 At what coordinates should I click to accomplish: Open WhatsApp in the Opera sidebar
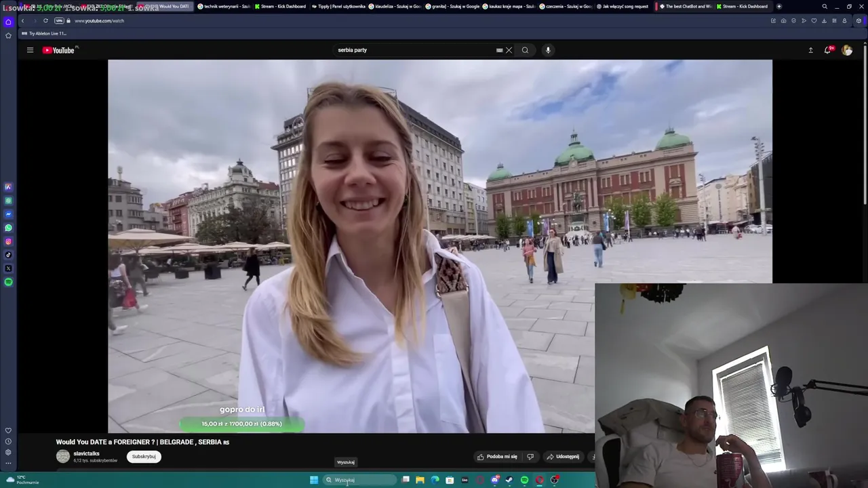tap(8, 228)
